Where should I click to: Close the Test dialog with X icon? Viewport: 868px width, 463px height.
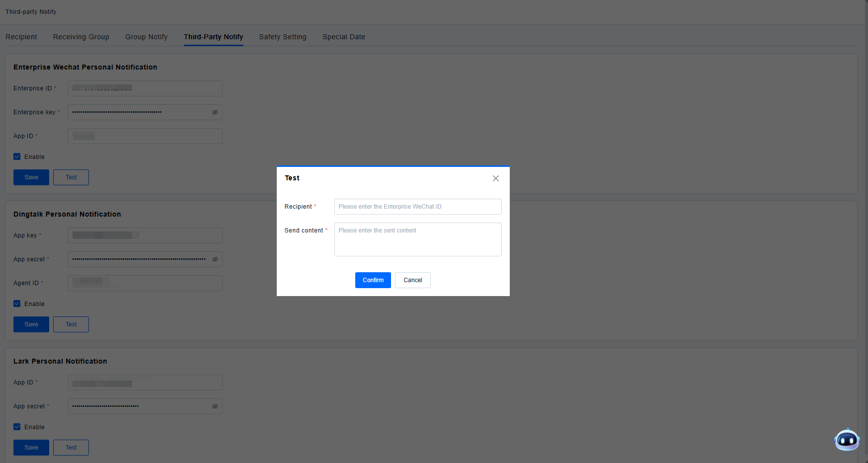pos(495,178)
